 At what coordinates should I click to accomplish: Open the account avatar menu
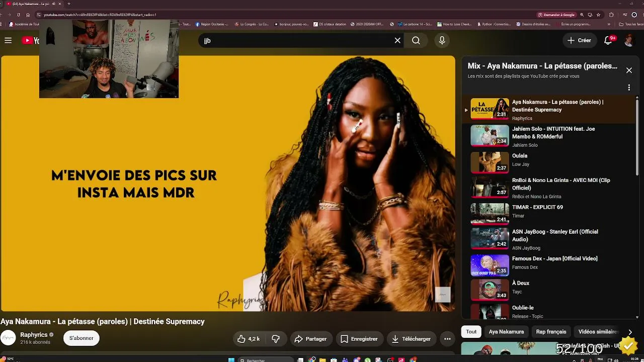click(x=629, y=40)
